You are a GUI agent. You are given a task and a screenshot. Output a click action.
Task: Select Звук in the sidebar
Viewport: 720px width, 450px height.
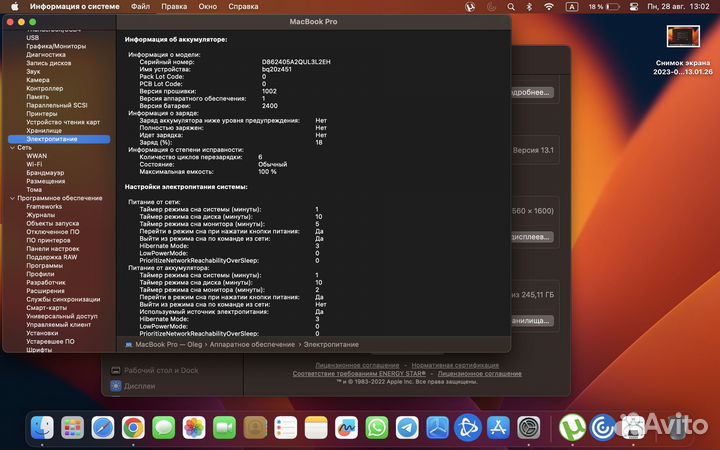click(33, 72)
